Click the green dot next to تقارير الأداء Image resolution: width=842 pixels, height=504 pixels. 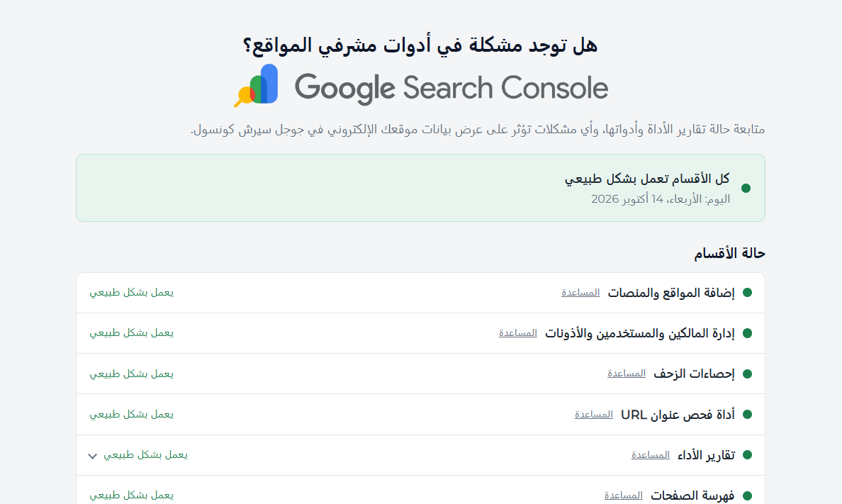point(747,455)
